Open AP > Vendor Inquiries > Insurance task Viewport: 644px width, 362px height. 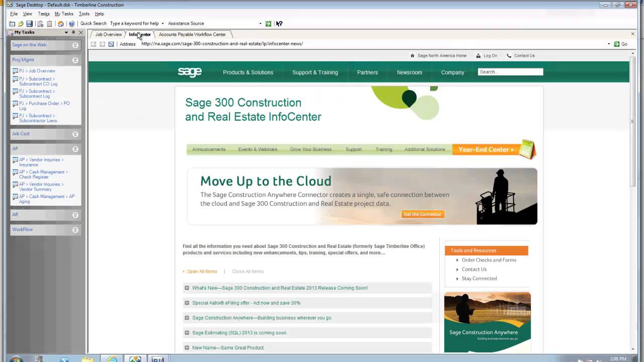click(x=41, y=162)
